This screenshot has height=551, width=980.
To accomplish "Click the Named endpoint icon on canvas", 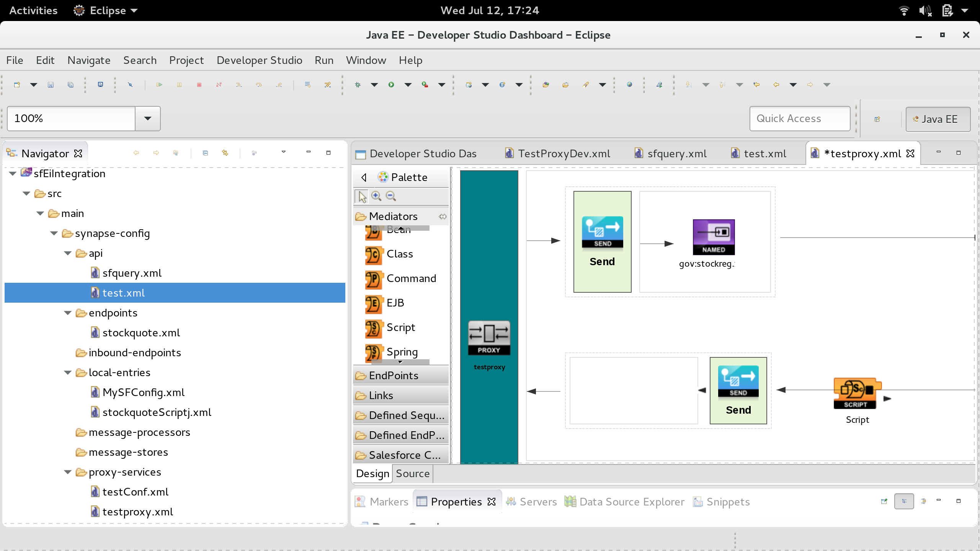I will pos(714,237).
